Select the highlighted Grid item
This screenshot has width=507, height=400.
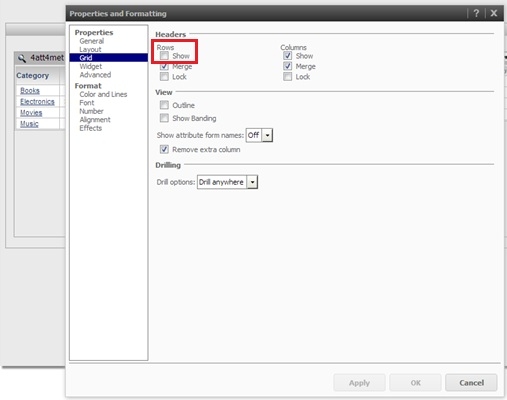[109, 58]
